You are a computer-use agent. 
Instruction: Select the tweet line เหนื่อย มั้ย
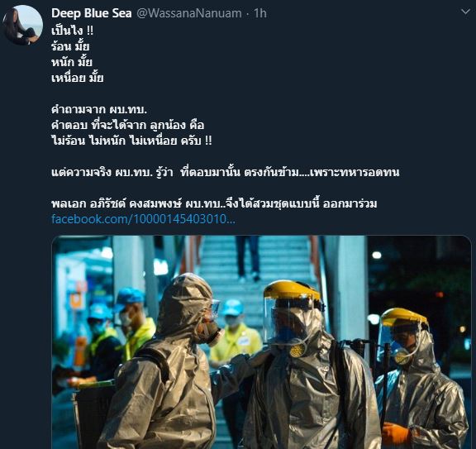[x=78, y=78]
